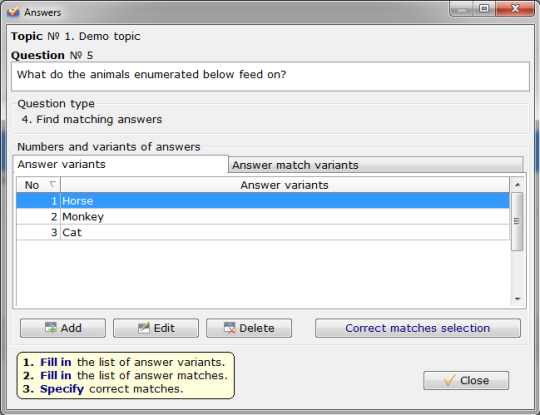Click the Answers app icon in title bar

pyautogui.click(x=13, y=12)
